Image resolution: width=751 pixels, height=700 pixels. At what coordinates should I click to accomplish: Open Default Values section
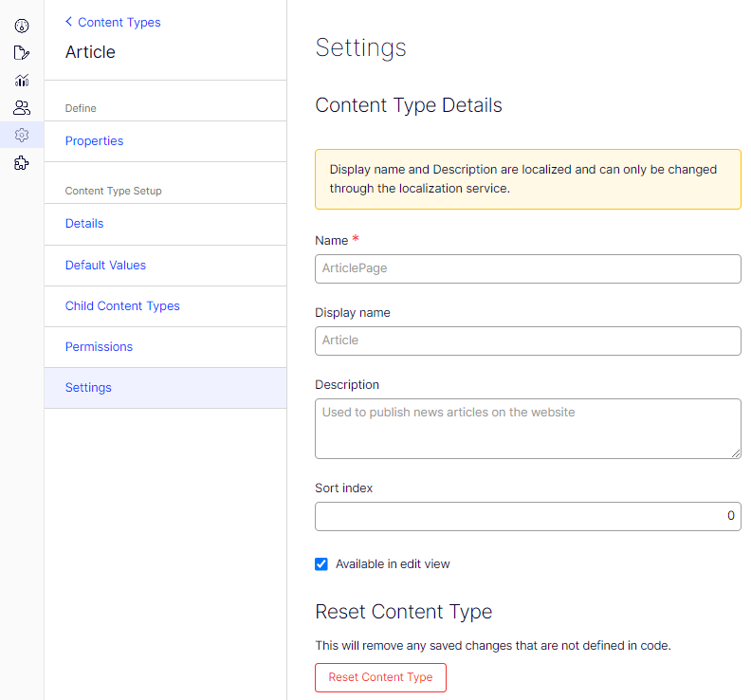pyautogui.click(x=105, y=266)
